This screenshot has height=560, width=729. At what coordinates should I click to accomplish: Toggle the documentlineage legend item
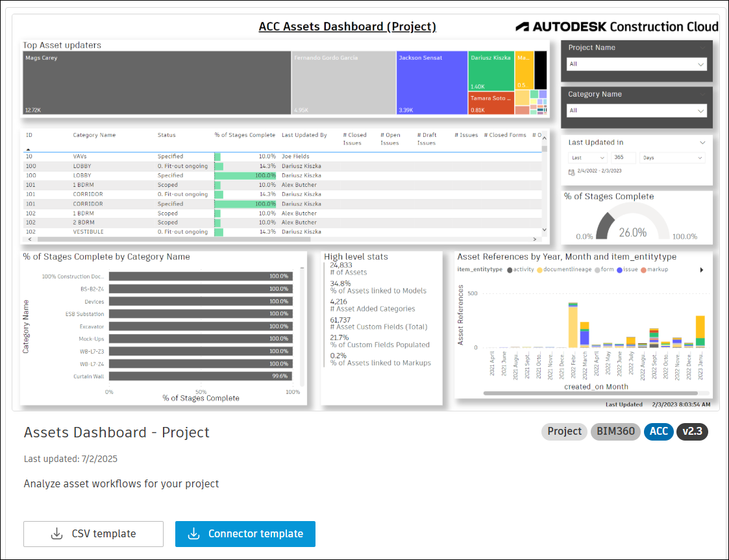[564, 269]
